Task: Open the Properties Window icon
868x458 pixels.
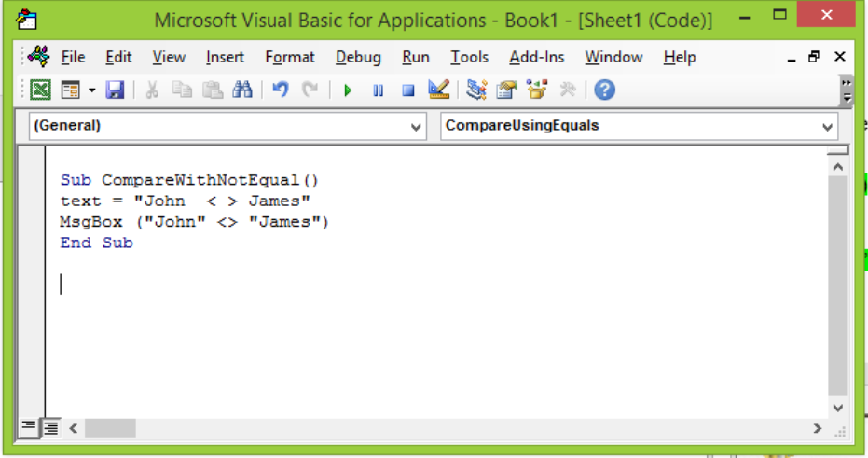Action: 506,90
